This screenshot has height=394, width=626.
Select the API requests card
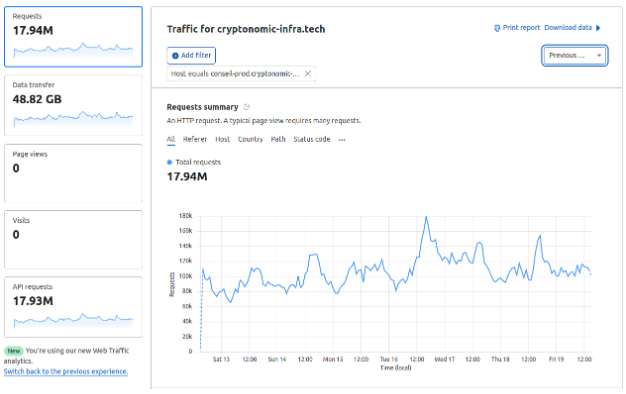73,307
